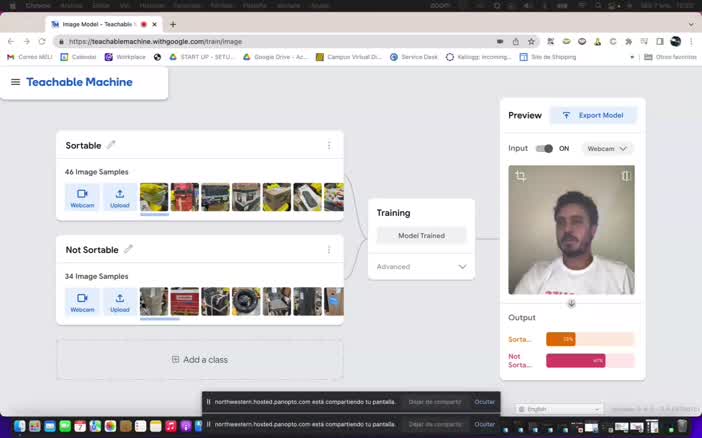The image size is (702, 438).
Task: Click the Model Trained button
Action: 421,236
